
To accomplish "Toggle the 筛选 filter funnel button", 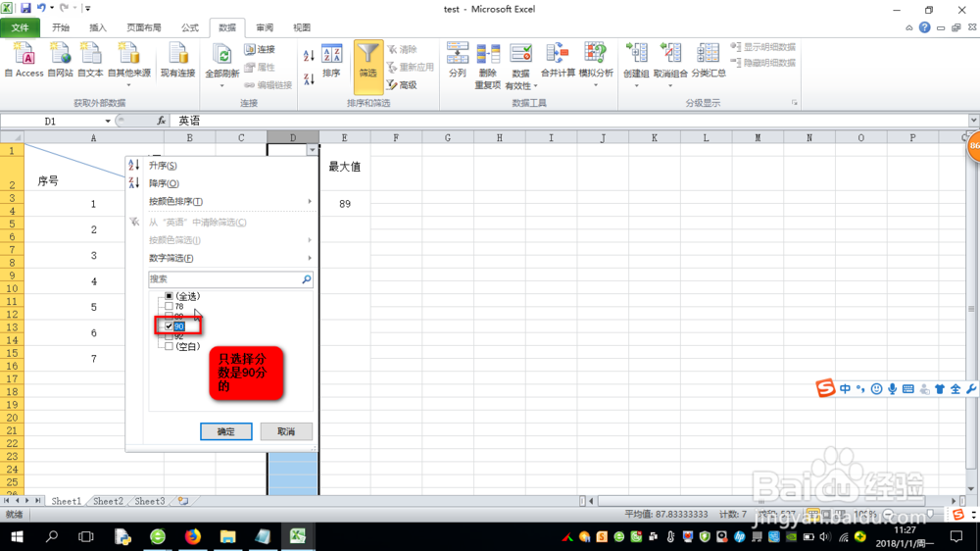I will (x=368, y=67).
